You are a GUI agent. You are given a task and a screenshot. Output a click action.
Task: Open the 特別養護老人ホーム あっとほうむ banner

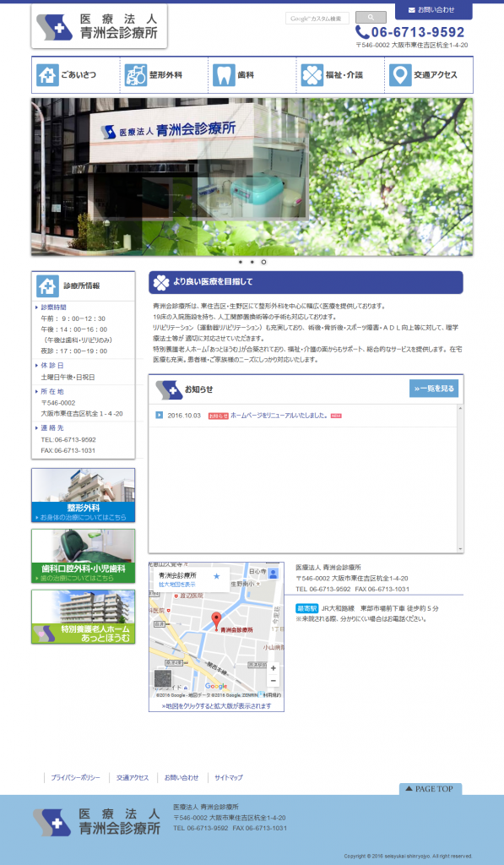tap(84, 616)
